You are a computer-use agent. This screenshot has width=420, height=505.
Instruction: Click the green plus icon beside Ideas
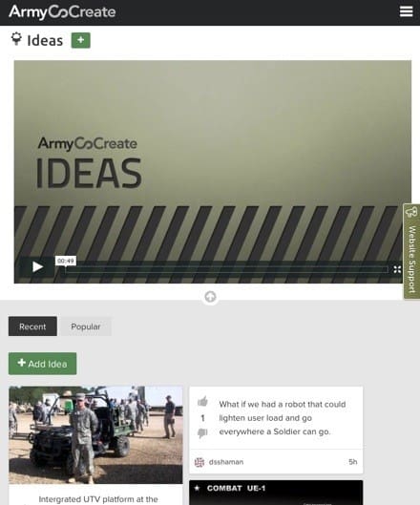[80, 40]
